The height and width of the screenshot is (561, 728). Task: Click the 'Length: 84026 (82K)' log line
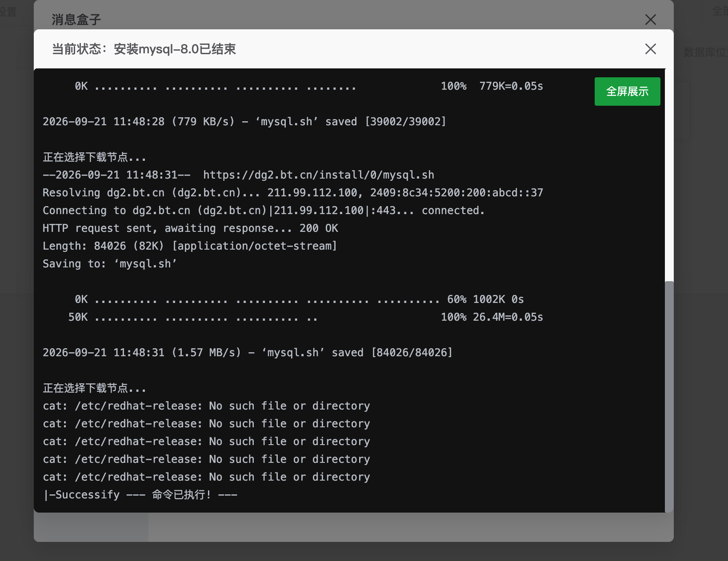tap(190, 246)
